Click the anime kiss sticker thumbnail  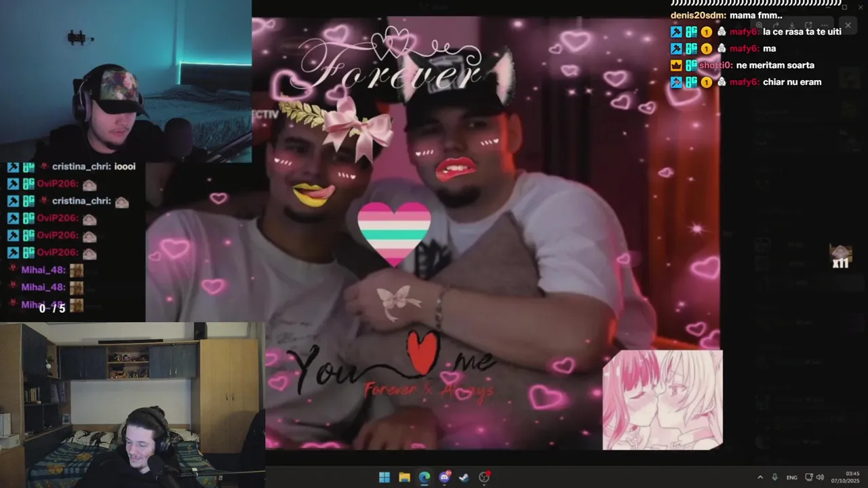[x=663, y=400]
